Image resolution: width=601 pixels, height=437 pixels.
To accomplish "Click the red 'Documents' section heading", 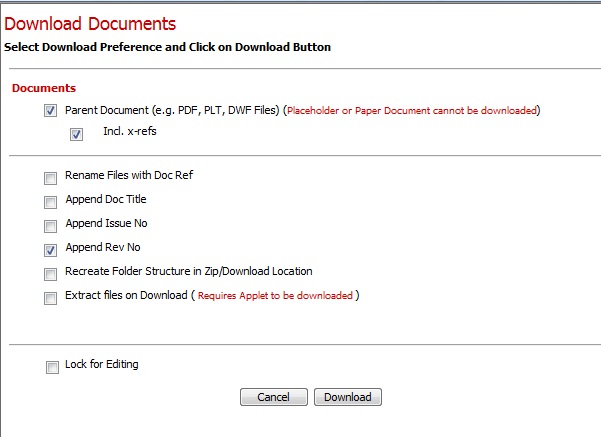I will click(43, 88).
